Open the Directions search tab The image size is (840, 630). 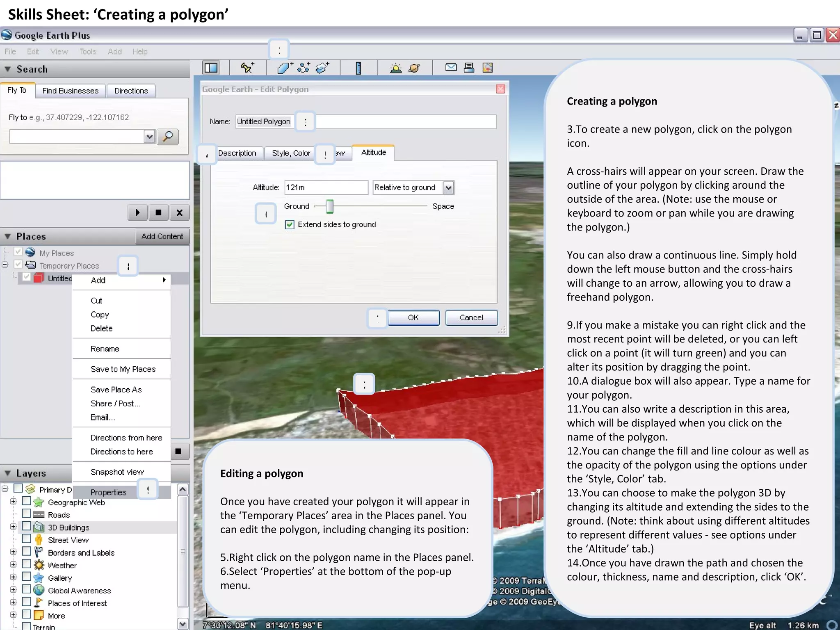(x=131, y=91)
